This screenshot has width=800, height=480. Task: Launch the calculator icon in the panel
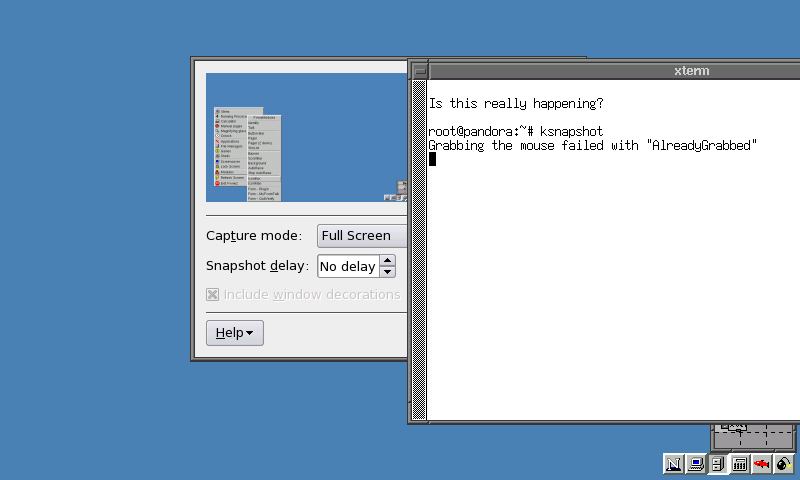740,464
